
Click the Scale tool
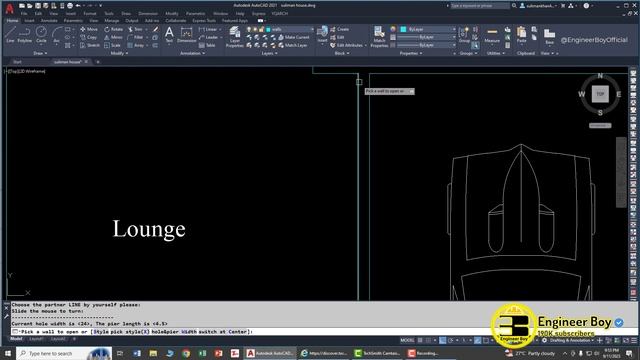coord(112,45)
